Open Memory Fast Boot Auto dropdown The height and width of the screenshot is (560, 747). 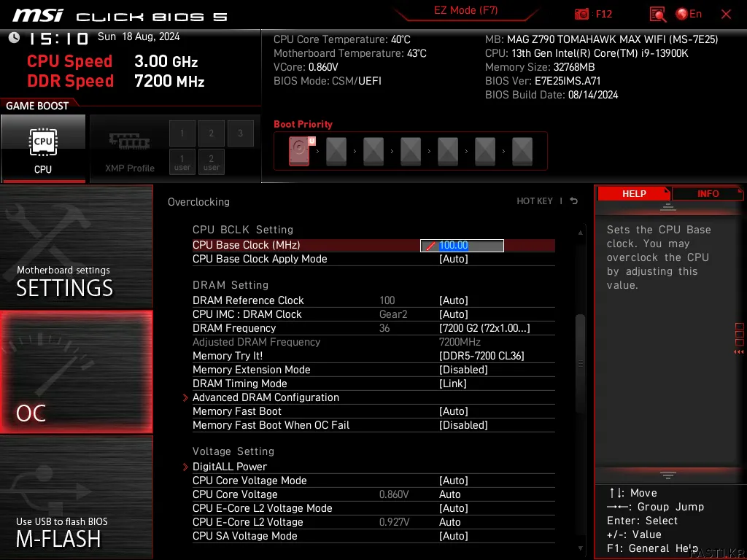point(454,411)
